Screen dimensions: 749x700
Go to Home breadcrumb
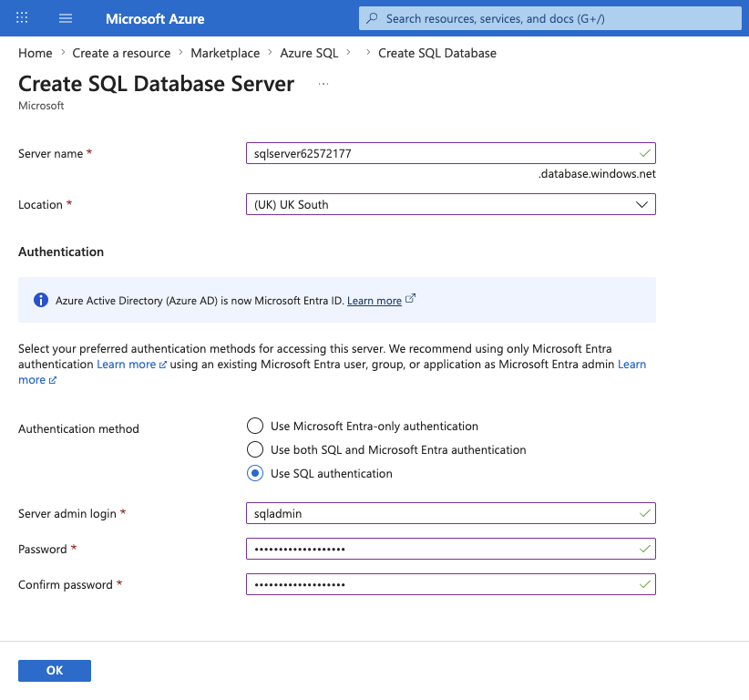pos(36,53)
